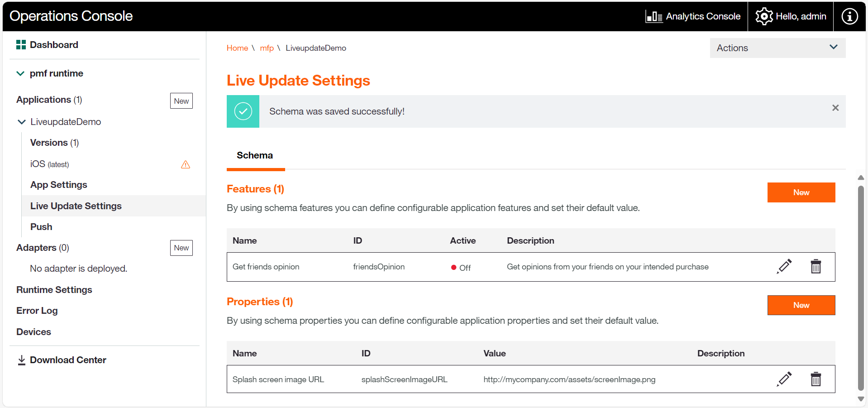
Task: Open the admin settings gear icon
Action: [x=764, y=17]
